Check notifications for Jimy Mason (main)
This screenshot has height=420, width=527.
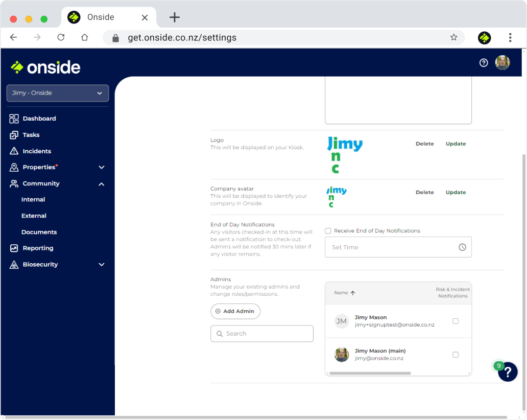coord(455,354)
